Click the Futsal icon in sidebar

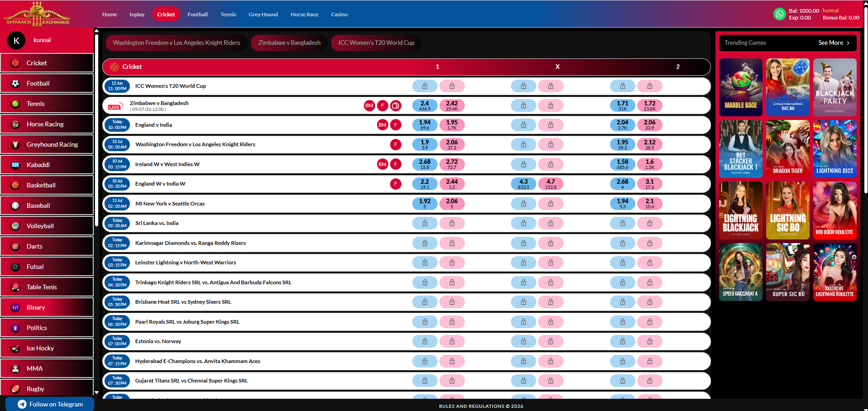pos(15,267)
